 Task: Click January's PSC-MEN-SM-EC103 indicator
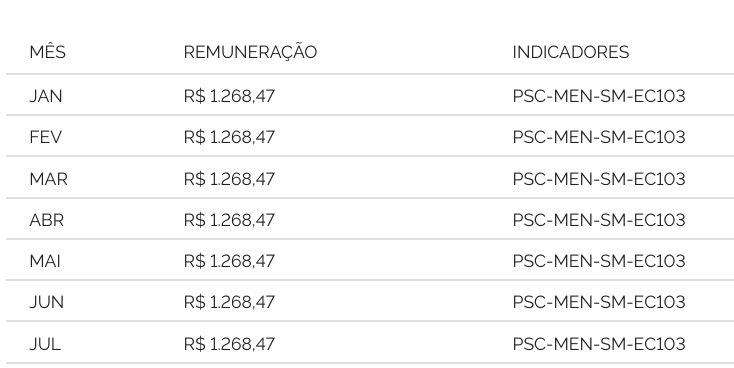(599, 96)
